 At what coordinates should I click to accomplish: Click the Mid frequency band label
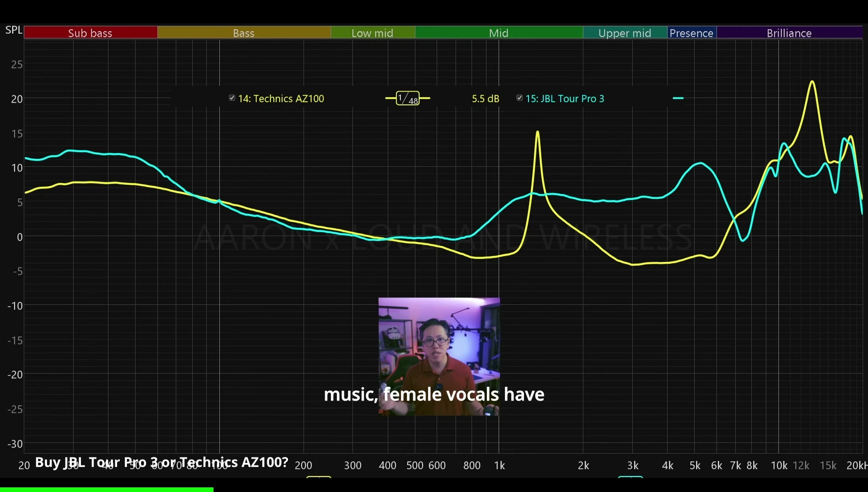tap(499, 33)
